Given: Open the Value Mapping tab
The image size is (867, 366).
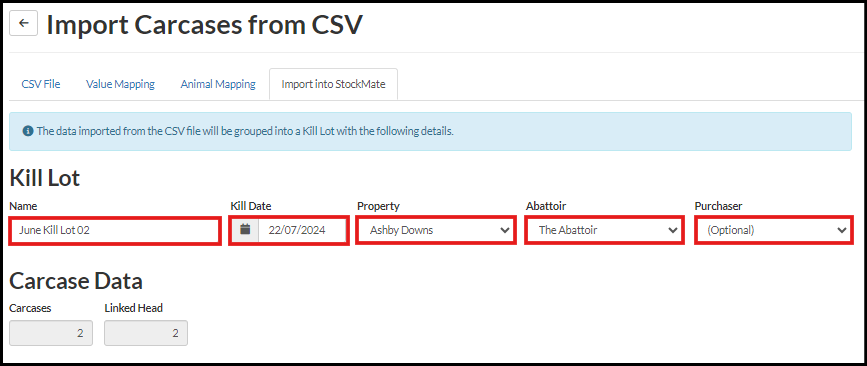Looking at the screenshot, I should (121, 85).
